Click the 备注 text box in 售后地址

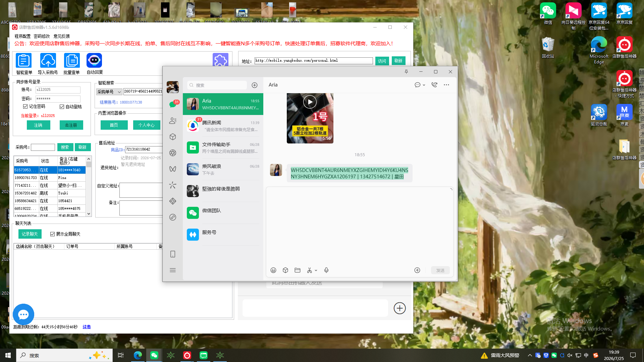141,208
